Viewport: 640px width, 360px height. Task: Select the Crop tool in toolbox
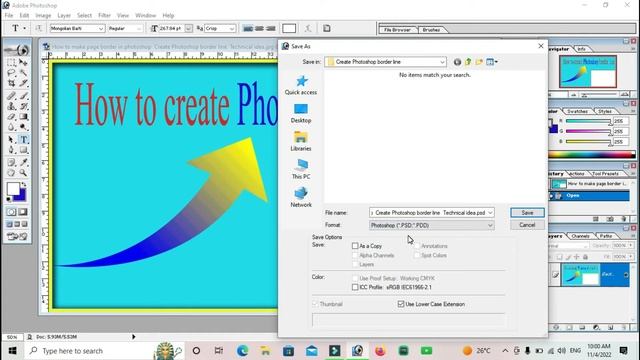pyautogui.click(x=11, y=83)
